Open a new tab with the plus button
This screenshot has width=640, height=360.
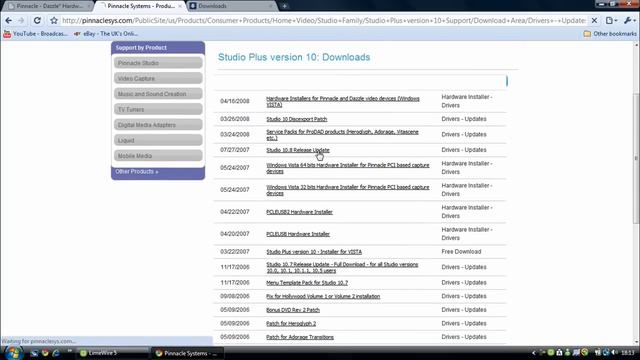coord(284,6)
